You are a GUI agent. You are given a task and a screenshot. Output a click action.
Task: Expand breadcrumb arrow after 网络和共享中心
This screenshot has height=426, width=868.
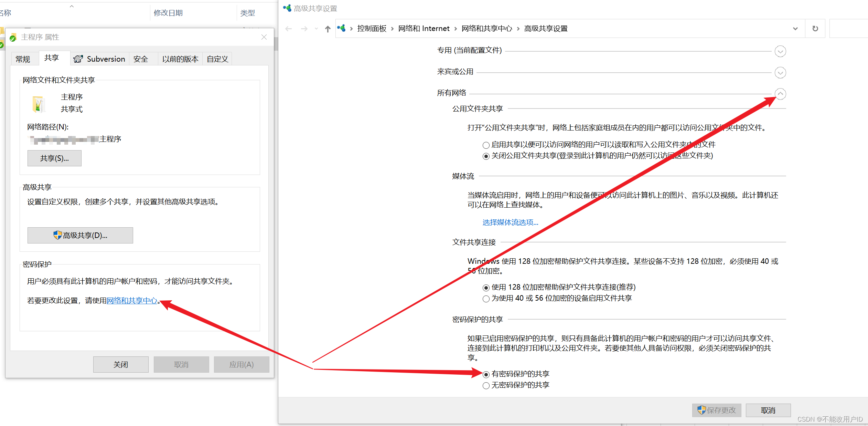click(x=518, y=29)
